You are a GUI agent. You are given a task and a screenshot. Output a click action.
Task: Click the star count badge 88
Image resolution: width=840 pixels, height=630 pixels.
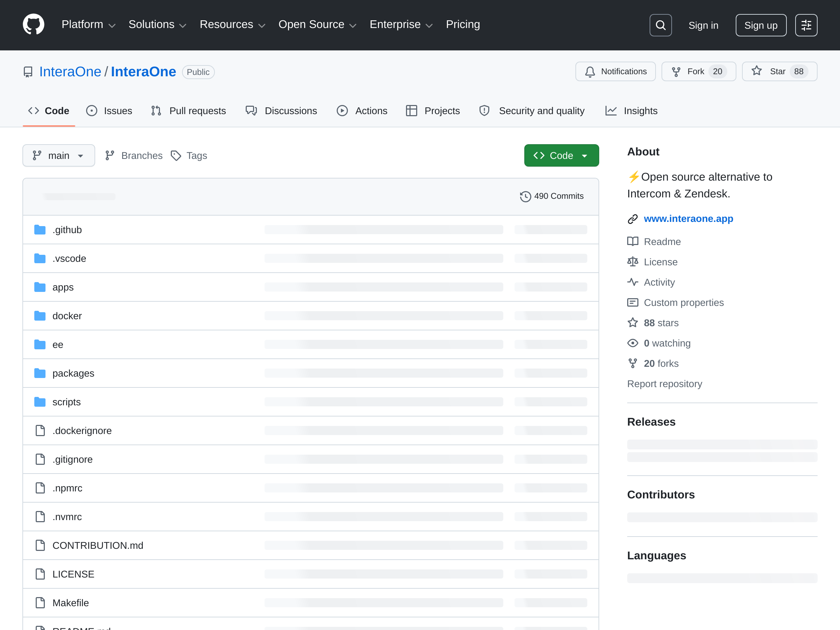(x=798, y=71)
